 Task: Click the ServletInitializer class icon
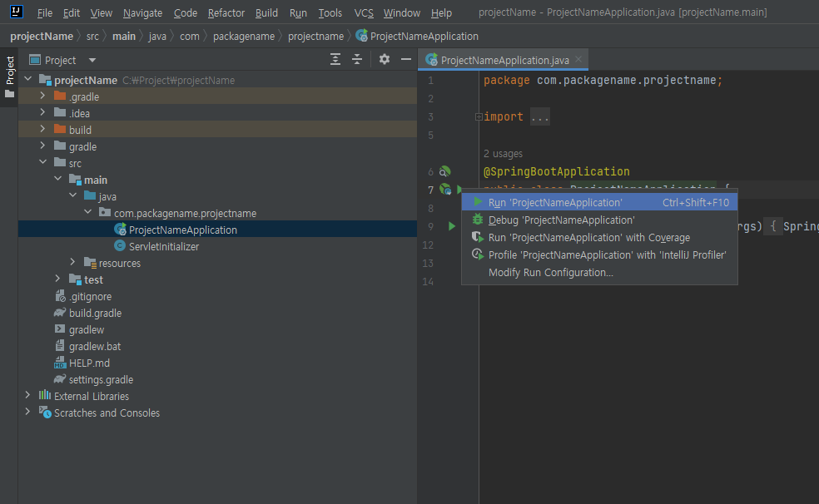120,245
